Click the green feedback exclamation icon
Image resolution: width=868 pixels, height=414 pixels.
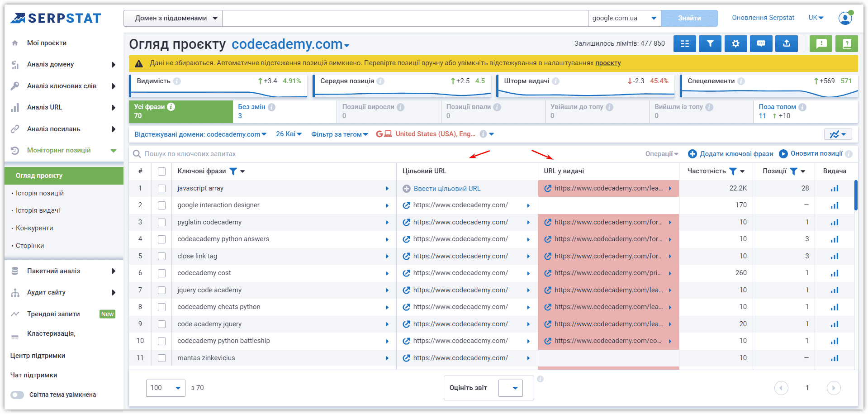[x=821, y=44]
